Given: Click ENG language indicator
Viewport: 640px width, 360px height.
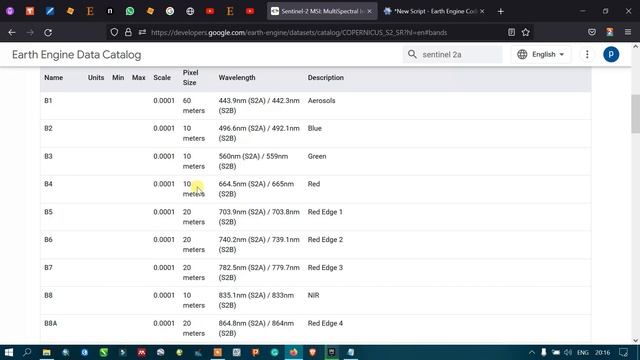Looking at the screenshot, I should (583, 352).
